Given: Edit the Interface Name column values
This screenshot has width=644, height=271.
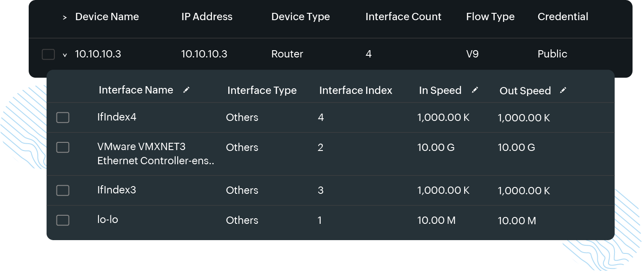Looking at the screenshot, I should pos(187,90).
